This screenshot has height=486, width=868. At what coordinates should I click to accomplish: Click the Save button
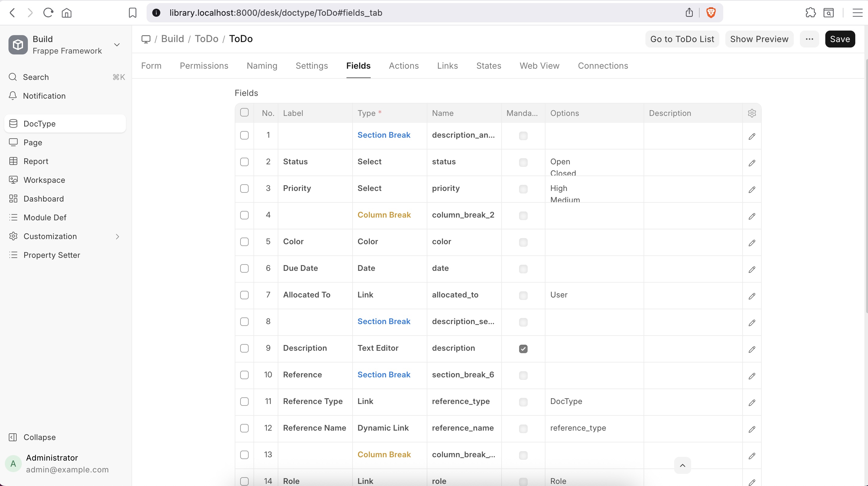coord(840,39)
